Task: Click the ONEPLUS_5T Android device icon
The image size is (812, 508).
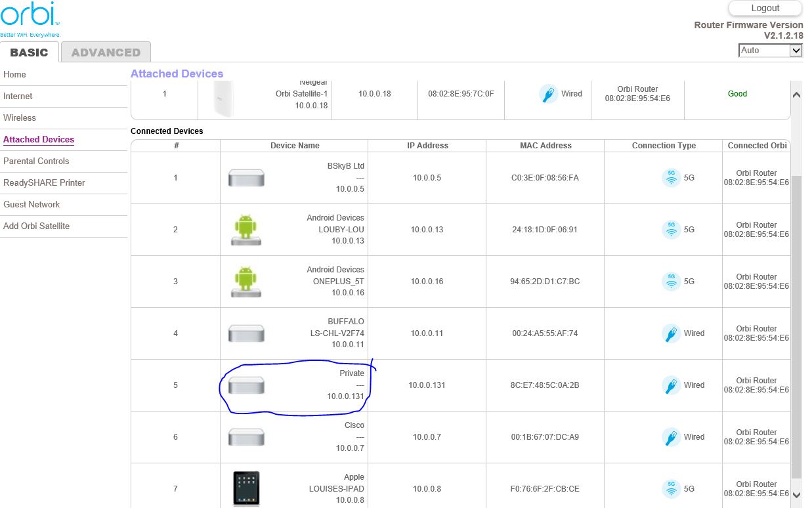Action: tap(246, 282)
